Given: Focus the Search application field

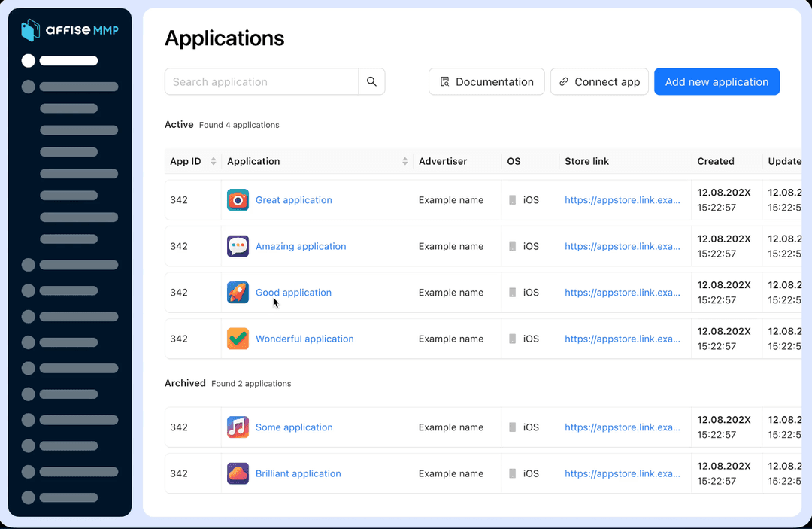Looking at the screenshot, I should click(262, 81).
